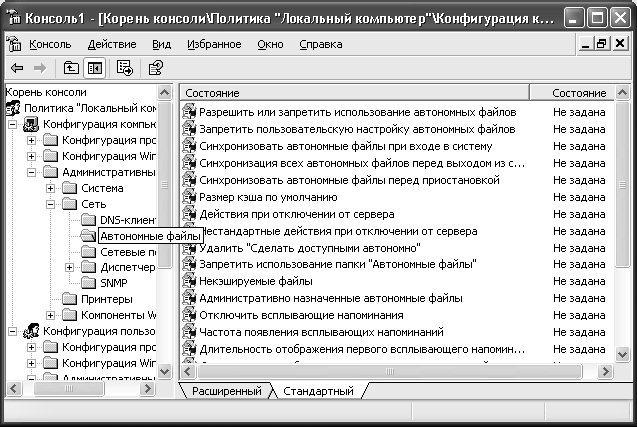Click policy icon of Частота появления всплывающих напоминаний
The height and width of the screenshot is (427, 637).
tap(189, 332)
